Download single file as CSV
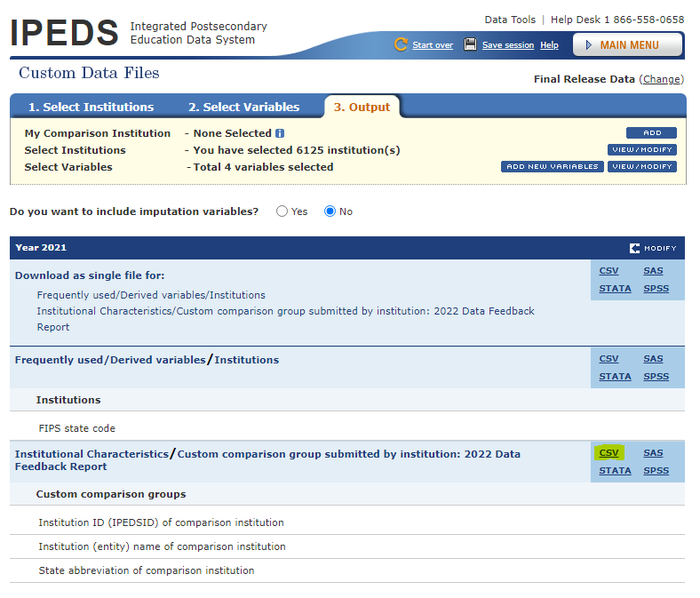 click(x=609, y=271)
